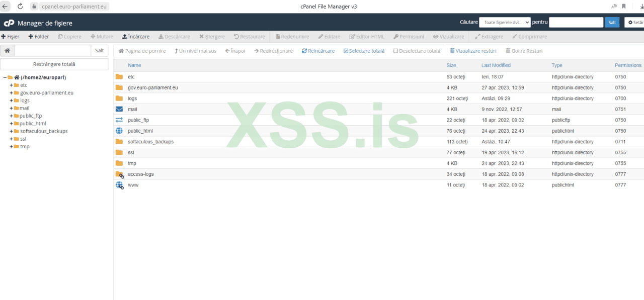Click the Extragere extract tool

489,37
